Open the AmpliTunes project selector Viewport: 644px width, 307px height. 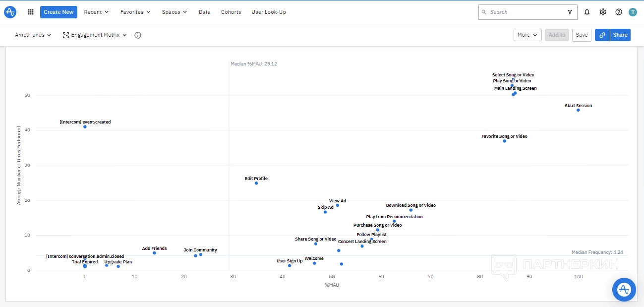point(33,35)
